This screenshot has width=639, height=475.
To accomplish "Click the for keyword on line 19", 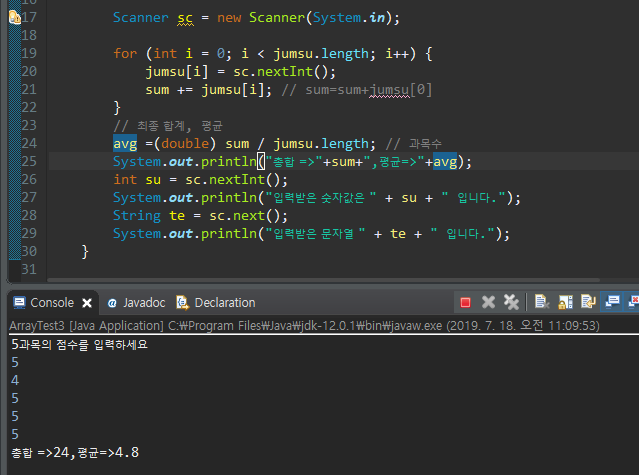I will coord(125,53).
